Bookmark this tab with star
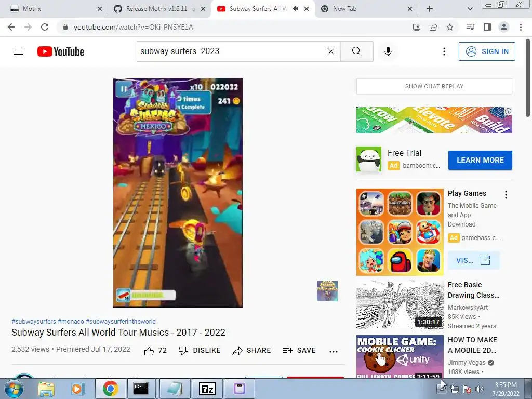This screenshot has height=399, width=532. [450, 27]
